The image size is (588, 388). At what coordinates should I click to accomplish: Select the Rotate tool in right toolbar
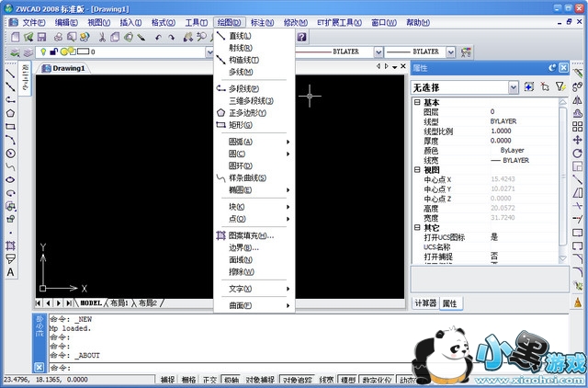(578, 154)
